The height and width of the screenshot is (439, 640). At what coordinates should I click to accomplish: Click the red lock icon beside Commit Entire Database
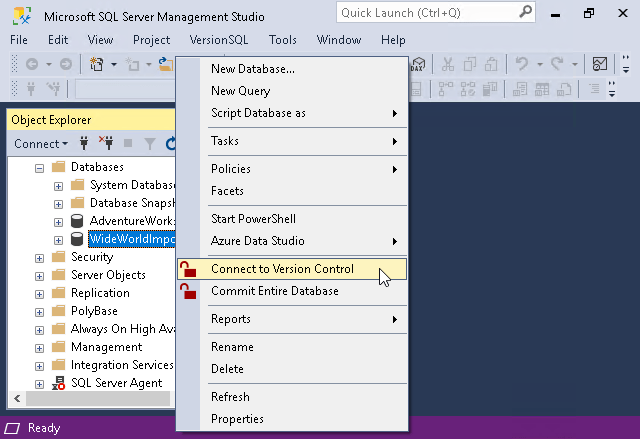(x=188, y=291)
